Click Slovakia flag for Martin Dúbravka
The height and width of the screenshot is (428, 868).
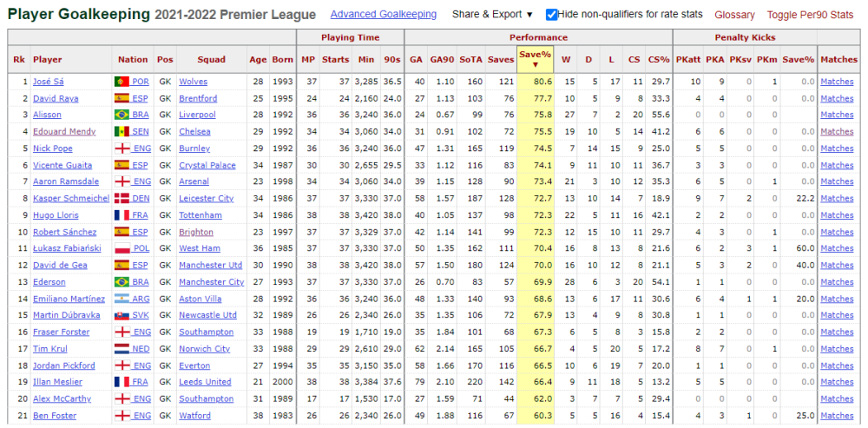click(122, 315)
